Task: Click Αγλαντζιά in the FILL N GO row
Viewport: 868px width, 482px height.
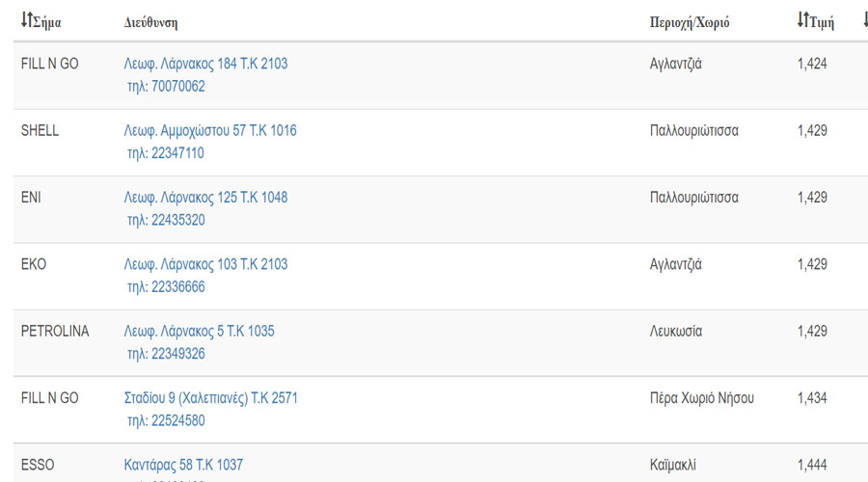Action: [675, 65]
